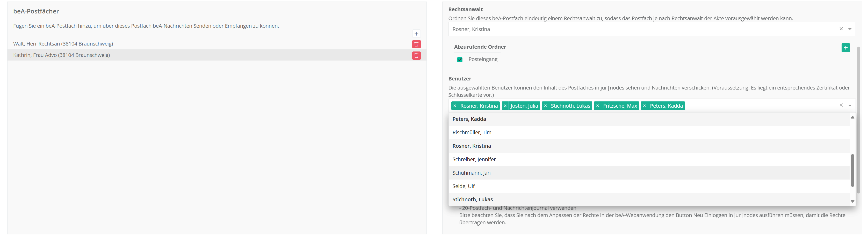The image size is (868, 238).
Task: Delete the Walt, Herr Rechtsan mailbox
Action: point(416,44)
